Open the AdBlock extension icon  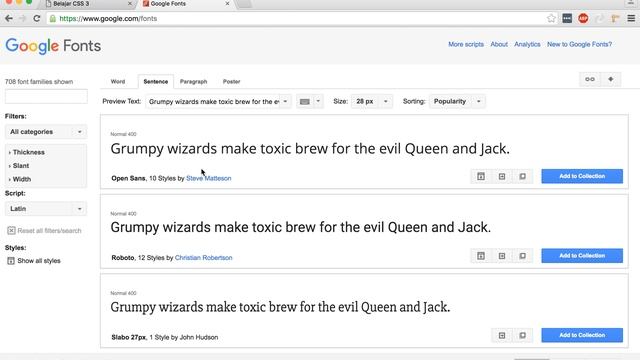pyautogui.click(x=583, y=18)
